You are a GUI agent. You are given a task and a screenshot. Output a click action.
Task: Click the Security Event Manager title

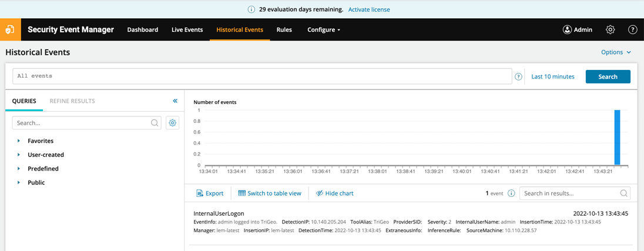(71, 29)
